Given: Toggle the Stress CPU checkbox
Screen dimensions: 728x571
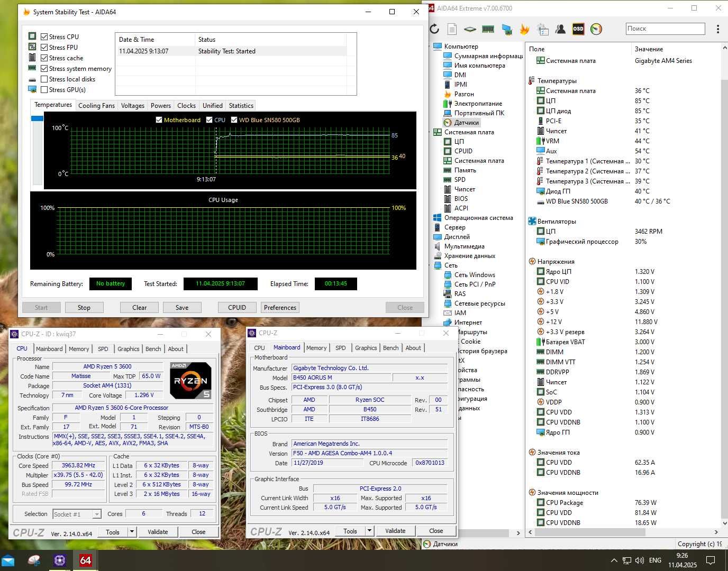Looking at the screenshot, I should (x=44, y=37).
